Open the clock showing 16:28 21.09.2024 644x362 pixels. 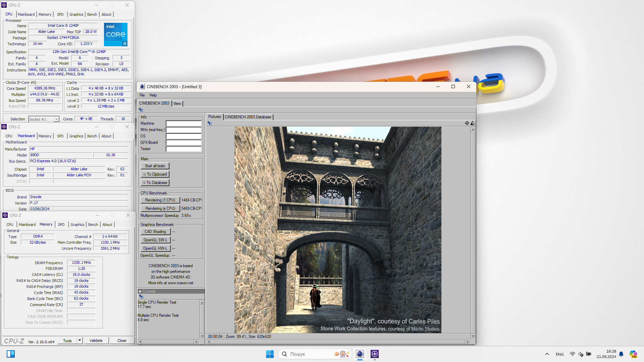(x=606, y=354)
